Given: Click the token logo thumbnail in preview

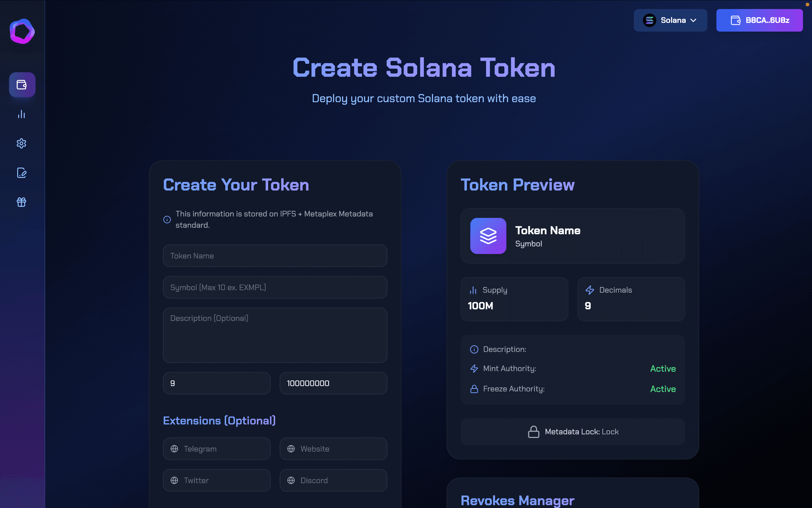Looking at the screenshot, I should [488, 236].
